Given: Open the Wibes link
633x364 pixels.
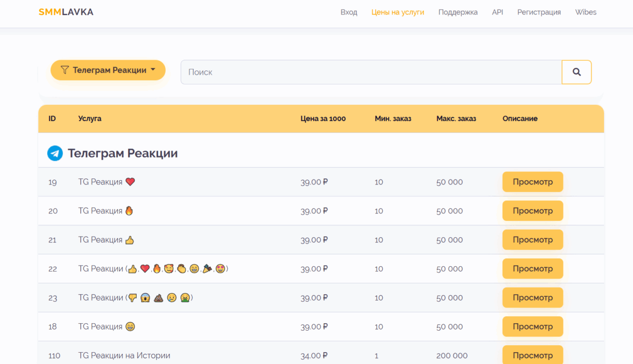Looking at the screenshot, I should 586,12.
